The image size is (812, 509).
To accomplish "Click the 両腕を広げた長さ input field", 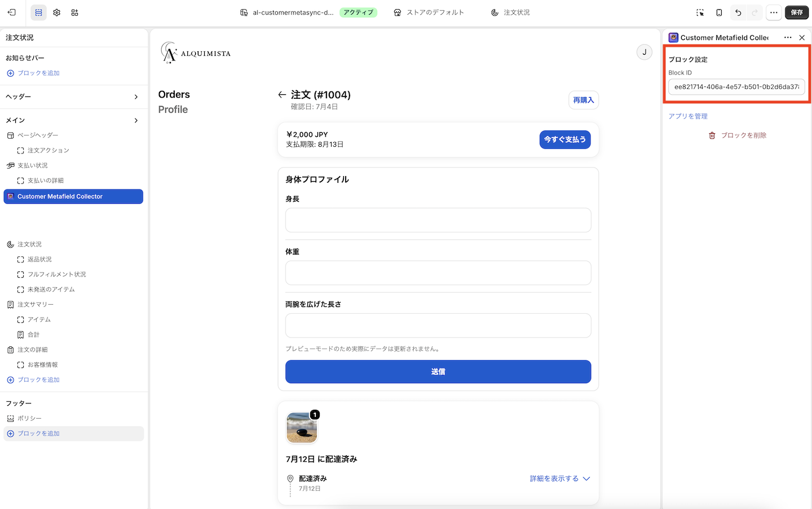I will click(438, 326).
